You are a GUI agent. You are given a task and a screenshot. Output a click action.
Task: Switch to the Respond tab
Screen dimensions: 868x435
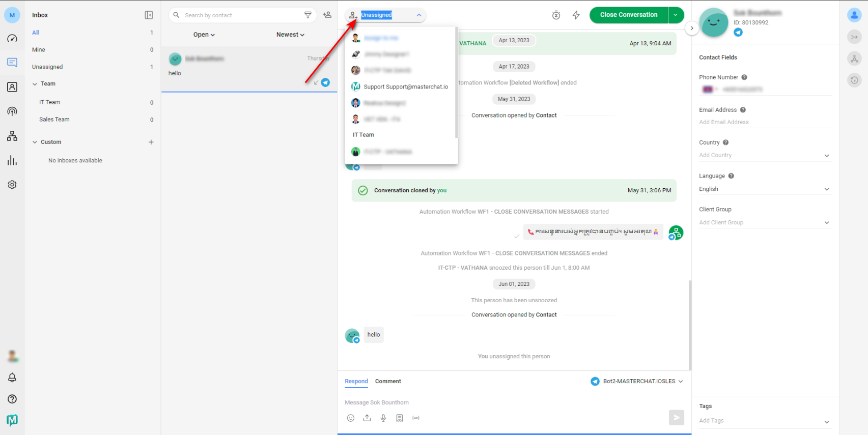(x=356, y=381)
